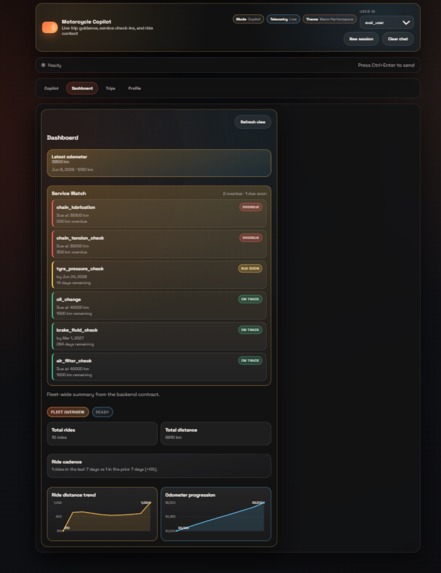Click the air_filter_check service row
This screenshot has height=573, width=441.
pos(159,367)
